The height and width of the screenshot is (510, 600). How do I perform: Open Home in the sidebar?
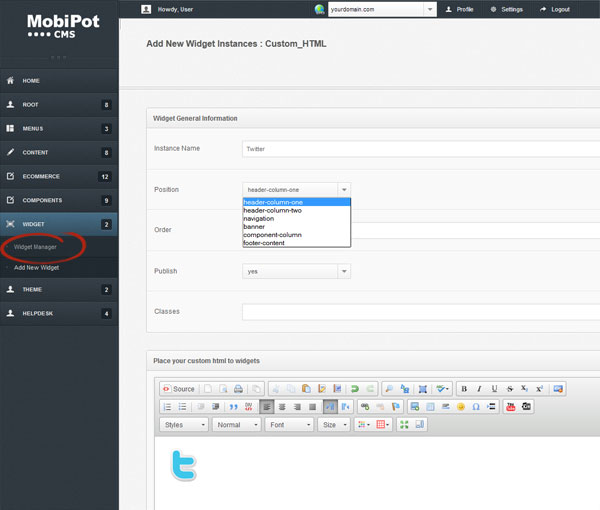tap(59, 80)
